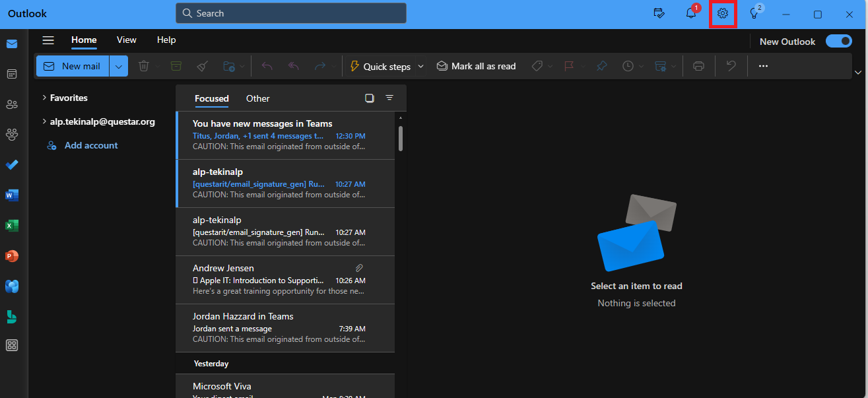Open the Microsoft Viva email
This screenshot has height=398, width=868.
tap(285, 386)
